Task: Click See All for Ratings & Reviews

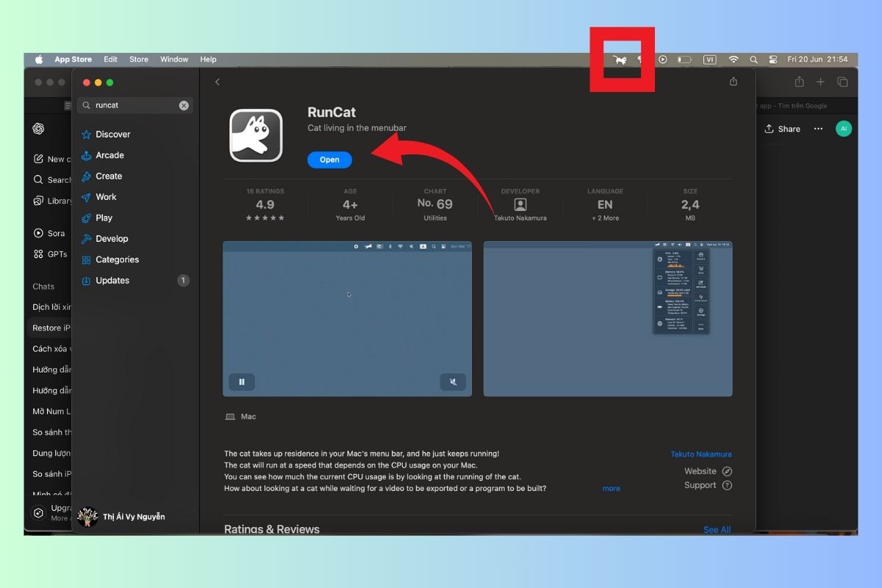Action: [717, 530]
